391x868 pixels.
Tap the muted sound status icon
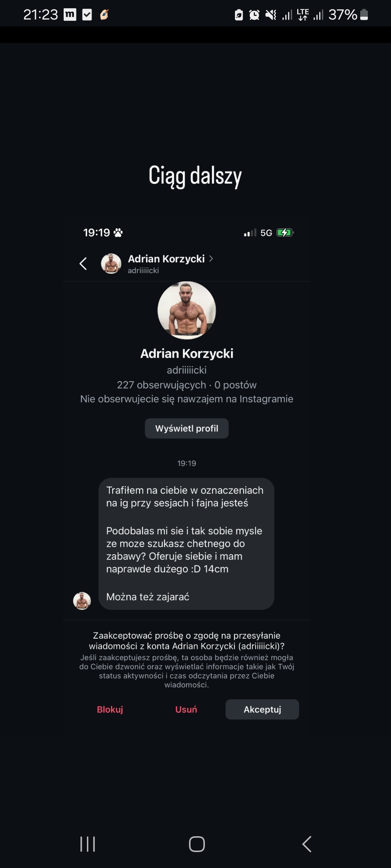271,15
